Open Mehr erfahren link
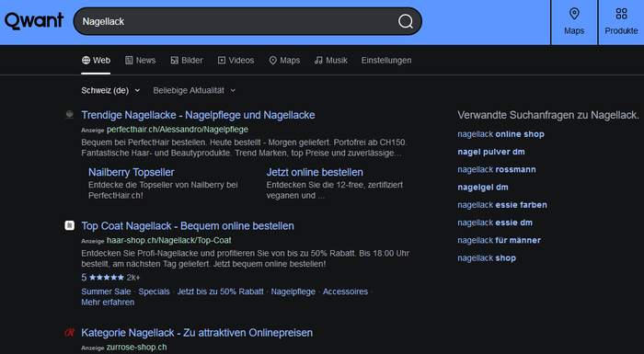 click(x=108, y=303)
